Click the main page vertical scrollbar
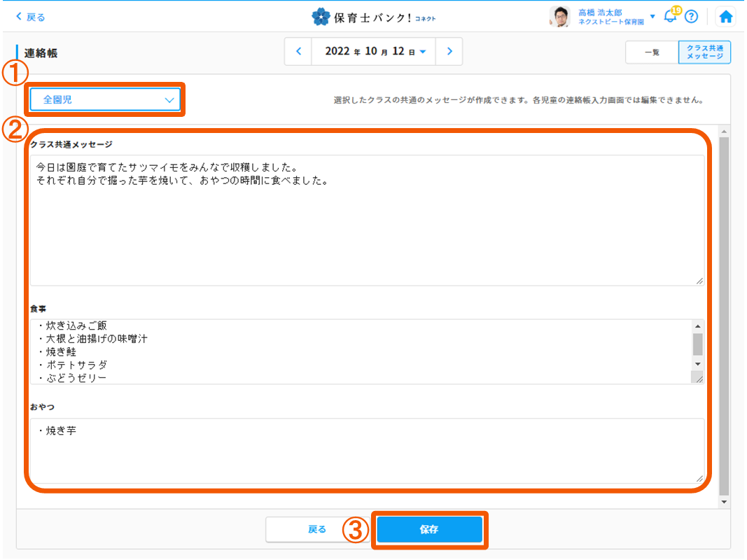The width and height of the screenshot is (747, 560). (x=724, y=315)
